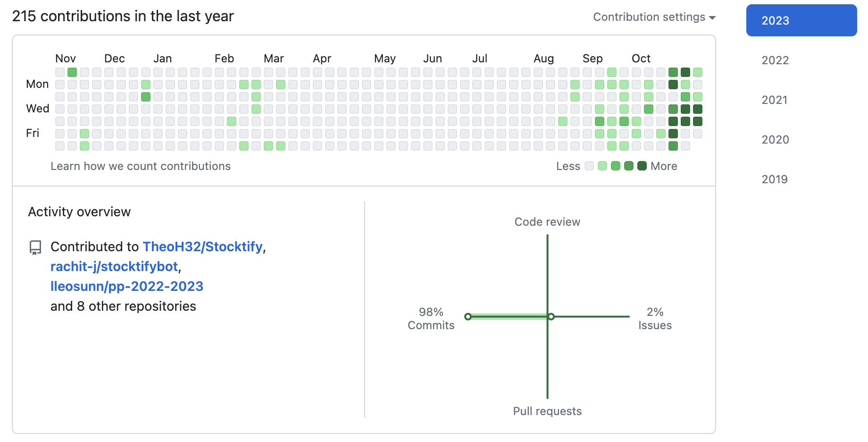Click the Wed weekday label
This screenshot has height=442, width=868.
[38, 109]
